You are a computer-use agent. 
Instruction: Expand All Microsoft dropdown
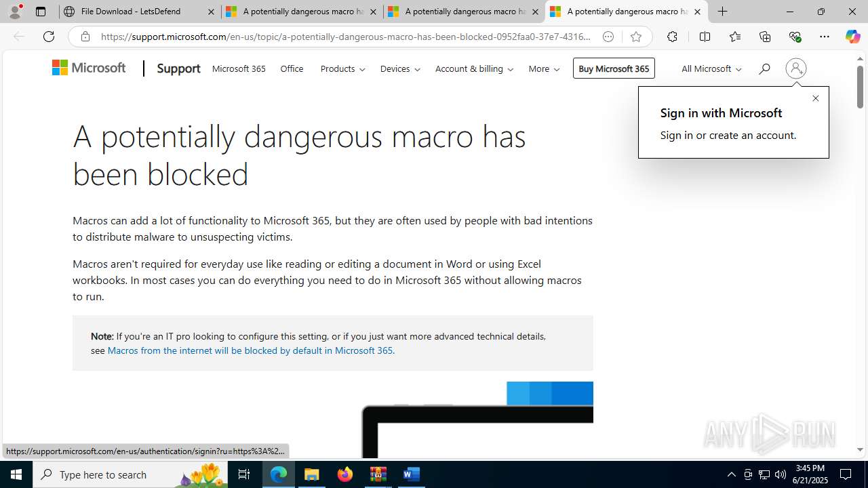coord(711,68)
